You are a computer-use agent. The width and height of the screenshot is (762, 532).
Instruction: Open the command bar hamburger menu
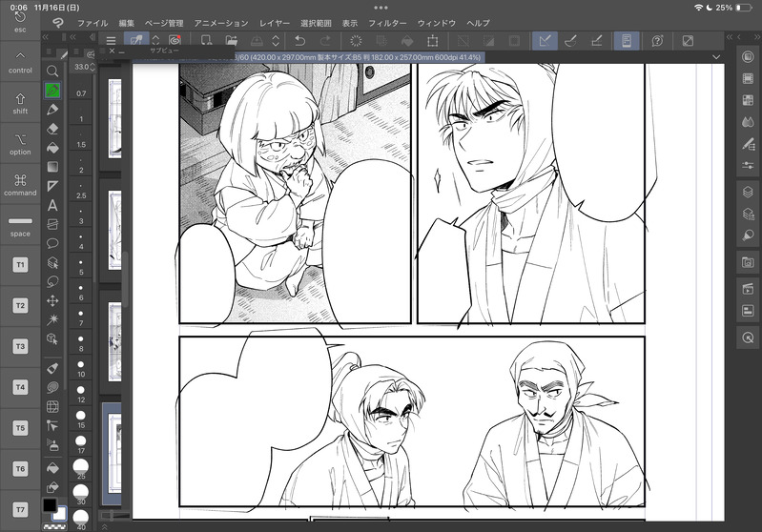coord(111,41)
